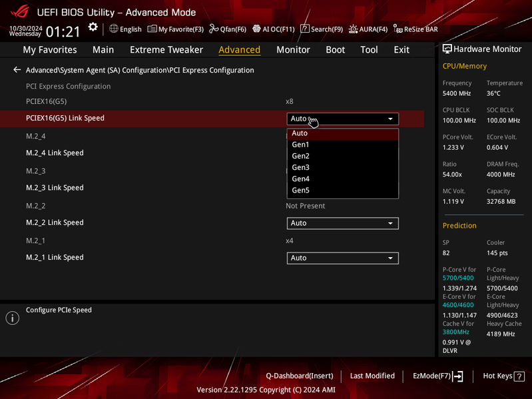Open AURA(F4) lighting icon
Screen dimensions: 532x399
[353, 29]
